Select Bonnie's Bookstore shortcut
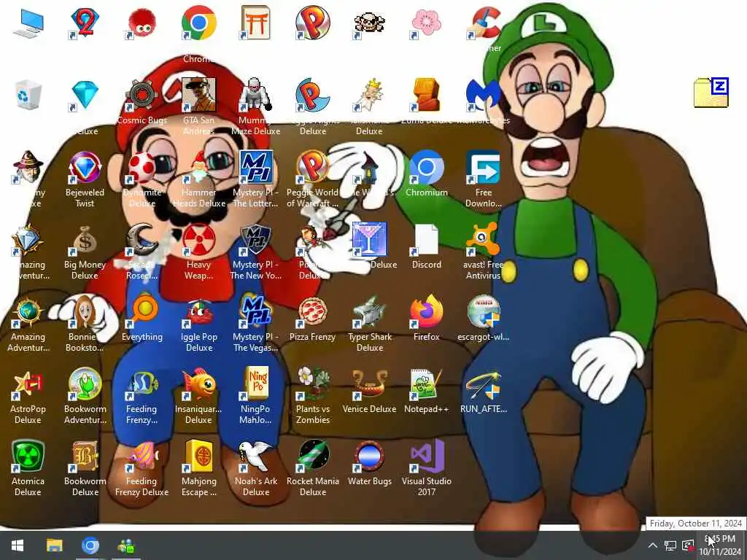 tap(85, 312)
